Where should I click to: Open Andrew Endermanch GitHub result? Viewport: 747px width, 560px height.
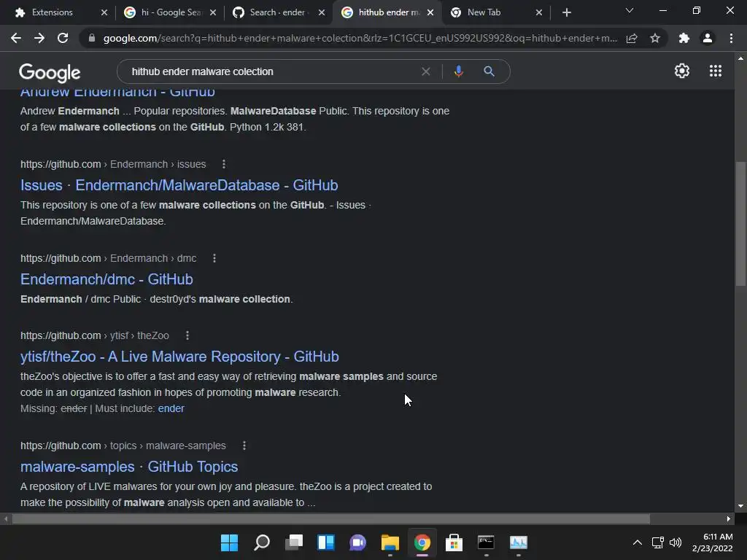[117, 93]
